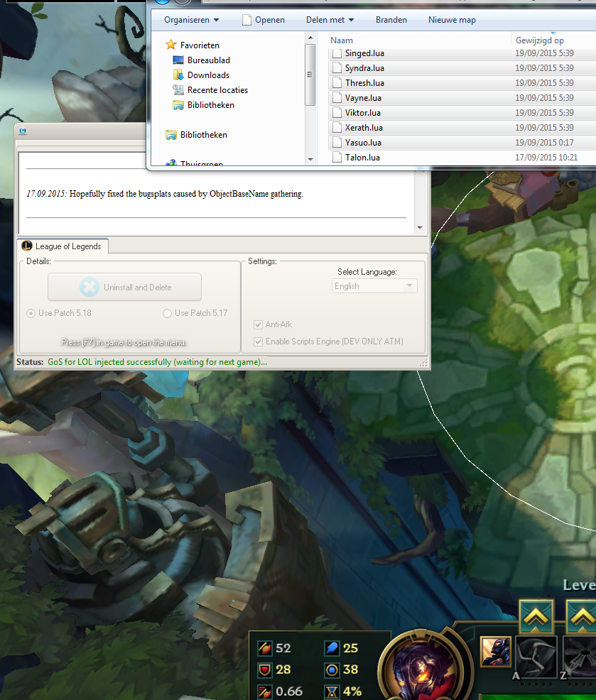
Task: Create a Nieuwe map in Explorer
Action: 452,20
